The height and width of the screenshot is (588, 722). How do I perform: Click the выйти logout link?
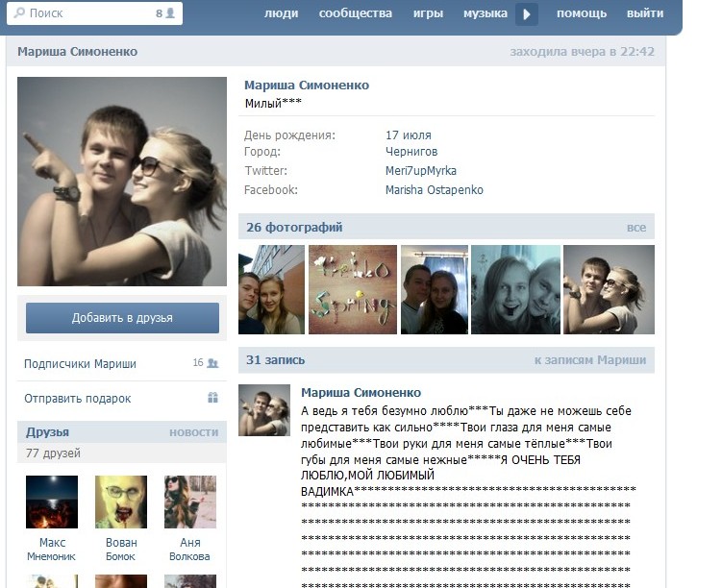tap(644, 13)
